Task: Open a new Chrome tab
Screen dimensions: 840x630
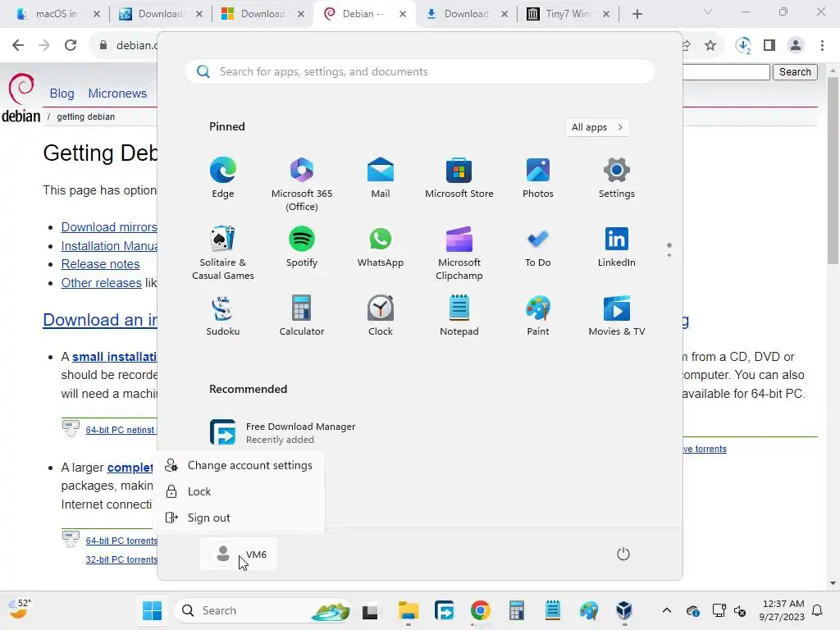Action: click(x=637, y=14)
